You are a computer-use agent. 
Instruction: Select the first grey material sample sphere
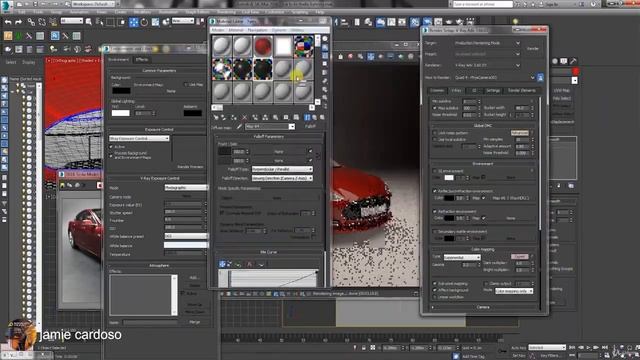click(222, 46)
